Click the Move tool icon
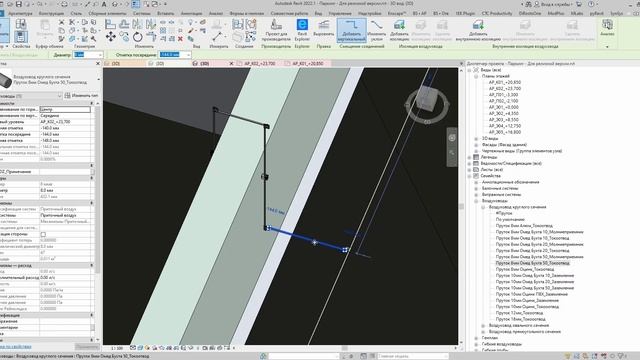This screenshot has width=640, height=360. point(111,37)
